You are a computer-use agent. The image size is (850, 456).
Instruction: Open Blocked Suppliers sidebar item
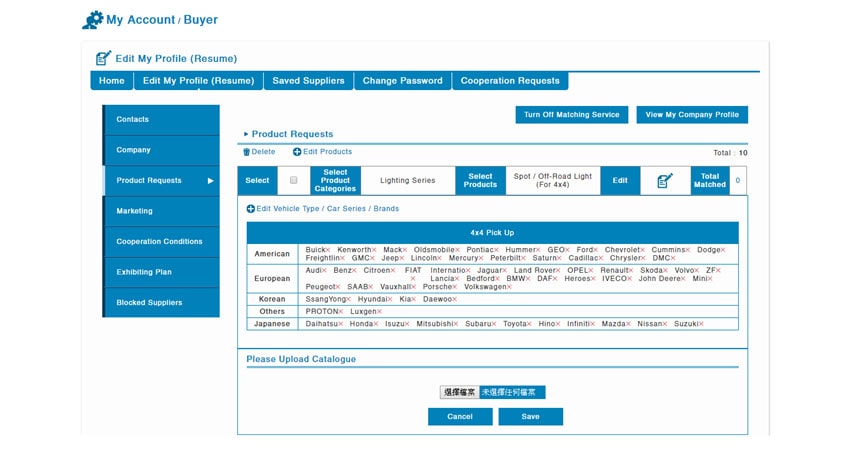pyautogui.click(x=162, y=303)
